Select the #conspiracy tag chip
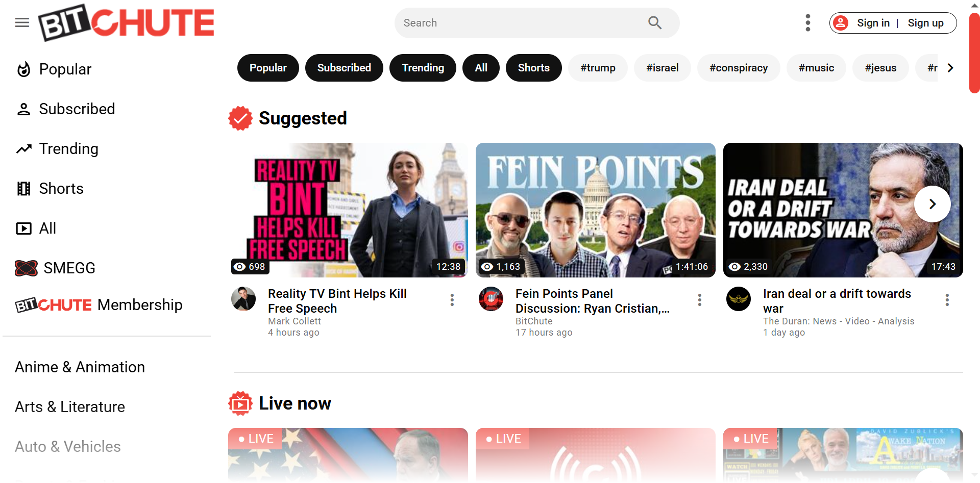This screenshot has height=483, width=980. point(739,68)
